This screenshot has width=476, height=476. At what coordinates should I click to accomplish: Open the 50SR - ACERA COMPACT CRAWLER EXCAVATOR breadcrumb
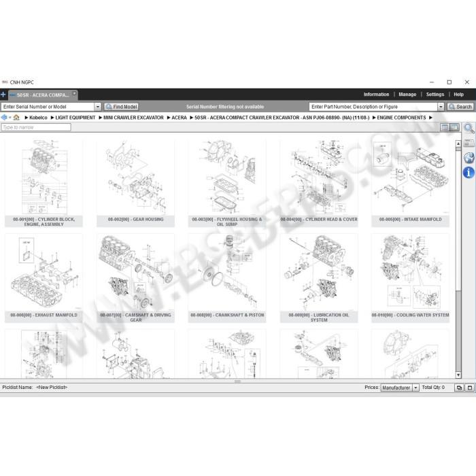(282, 118)
